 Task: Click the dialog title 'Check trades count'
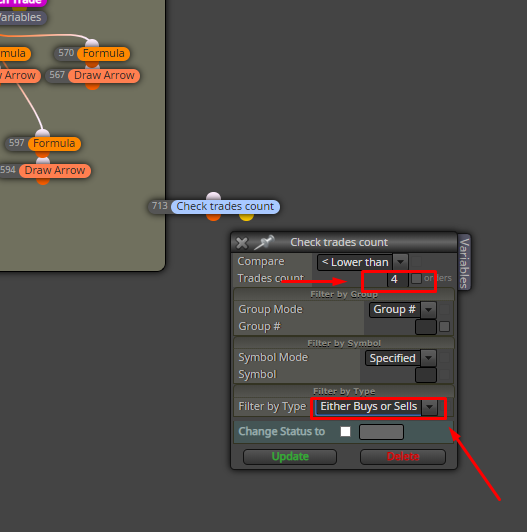339,242
